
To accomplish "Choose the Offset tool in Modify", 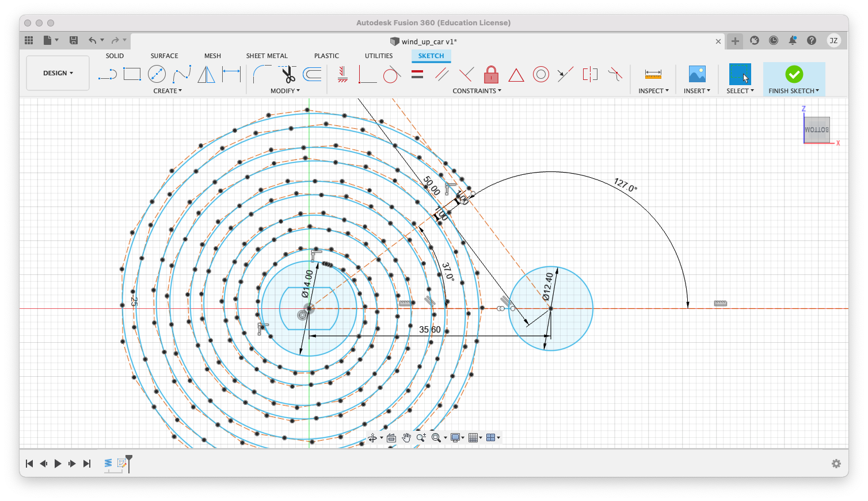I will pyautogui.click(x=312, y=74).
